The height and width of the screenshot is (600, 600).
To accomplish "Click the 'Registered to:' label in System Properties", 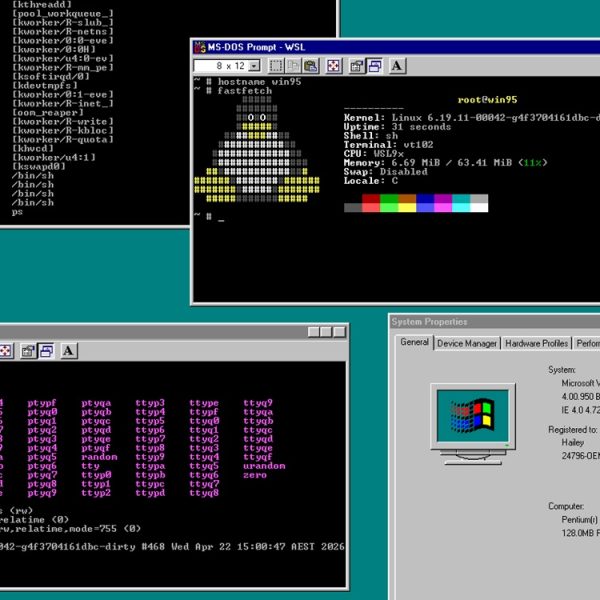I will coord(573,430).
